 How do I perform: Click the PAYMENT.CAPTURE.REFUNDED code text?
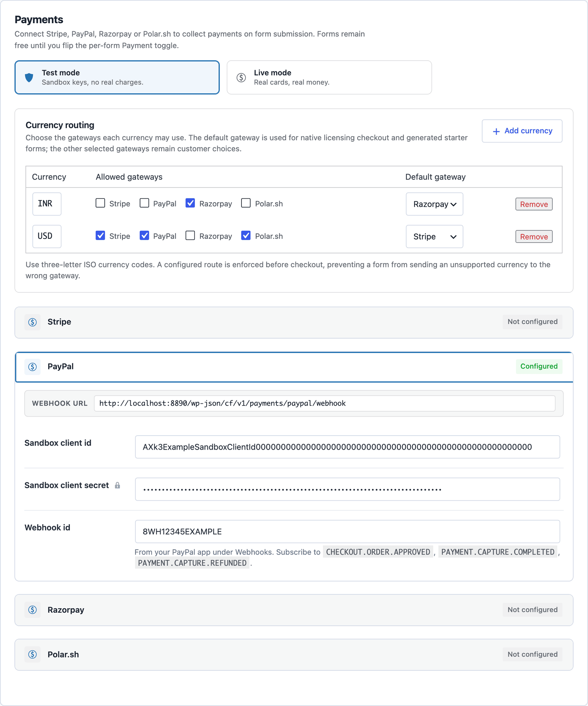(x=192, y=563)
